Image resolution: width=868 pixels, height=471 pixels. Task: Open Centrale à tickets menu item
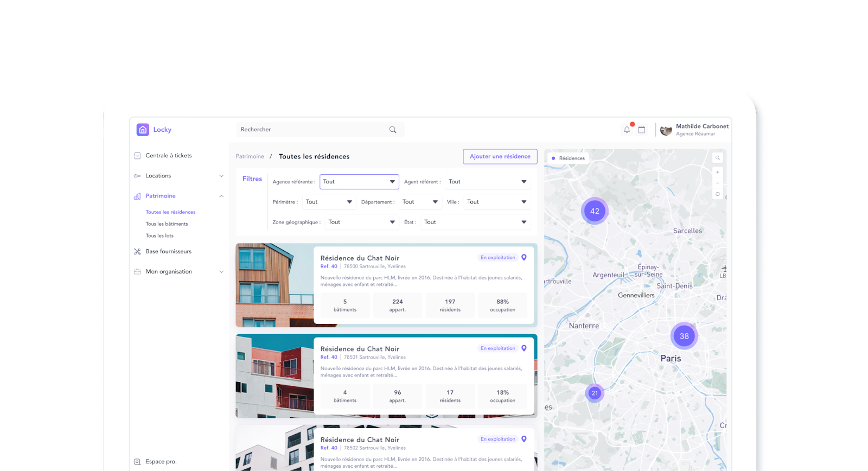(x=169, y=156)
